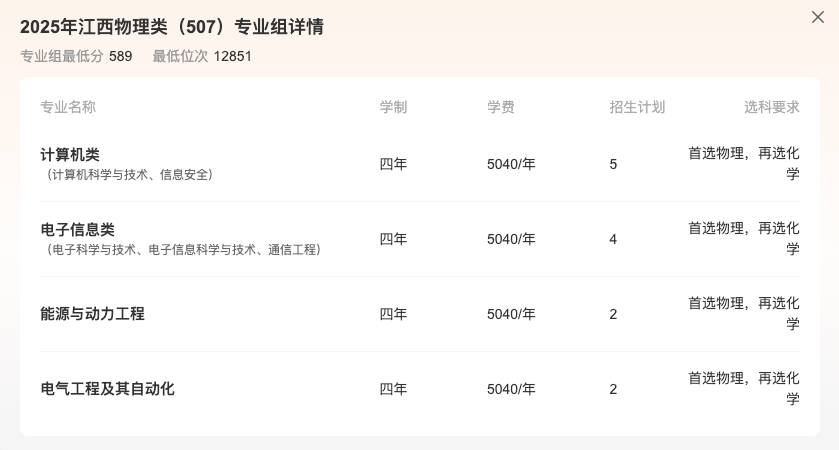Click the 最低位次 12851 value
The width and height of the screenshot is (839, 450).
tap(233, 56)
